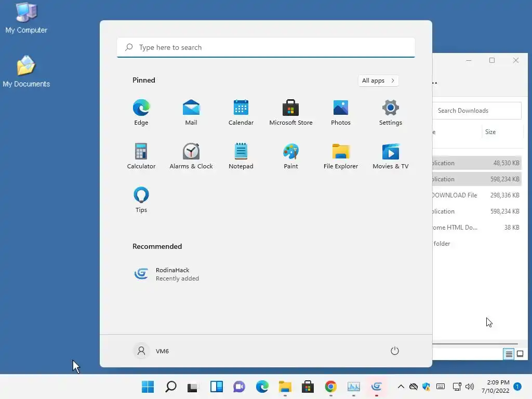Open notification center badge
The image size is (532, 399).
(517, 387)
